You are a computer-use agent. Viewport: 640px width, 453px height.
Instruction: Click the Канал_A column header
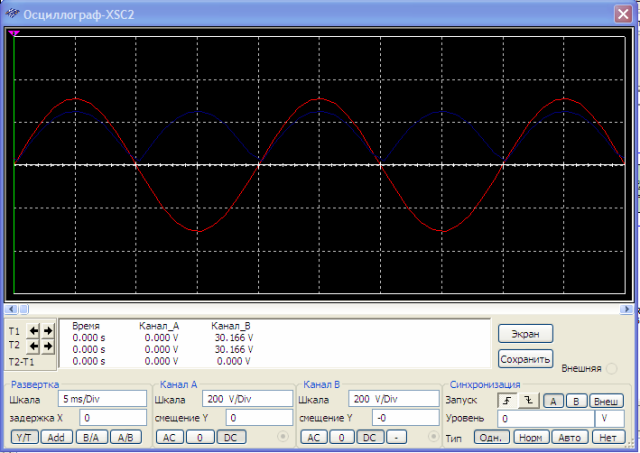[159, 326]
